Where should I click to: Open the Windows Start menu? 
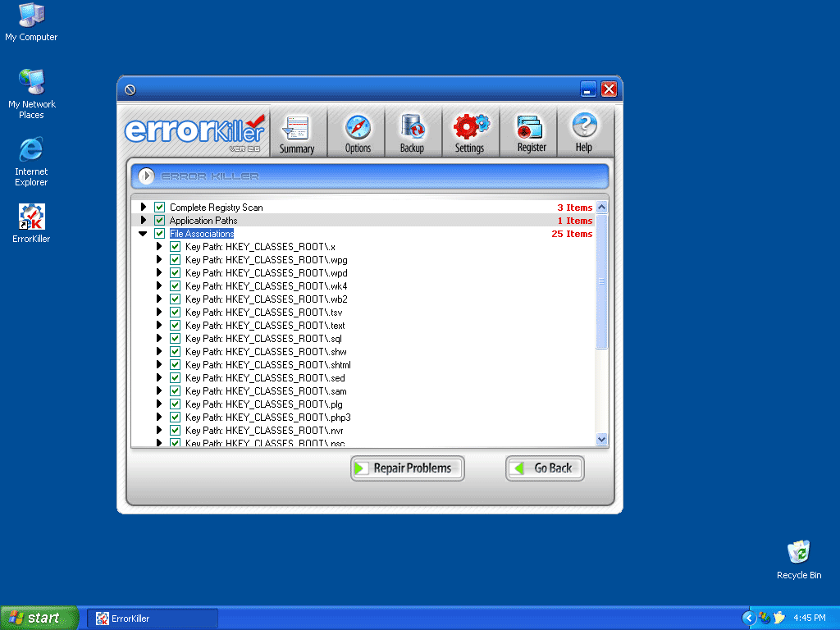[39, 618]
